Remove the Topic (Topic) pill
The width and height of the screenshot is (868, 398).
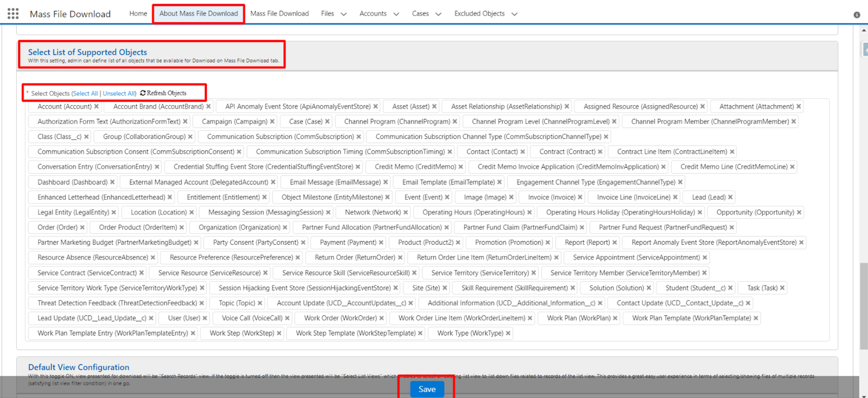pyautogui.click(x=260, y=304)
